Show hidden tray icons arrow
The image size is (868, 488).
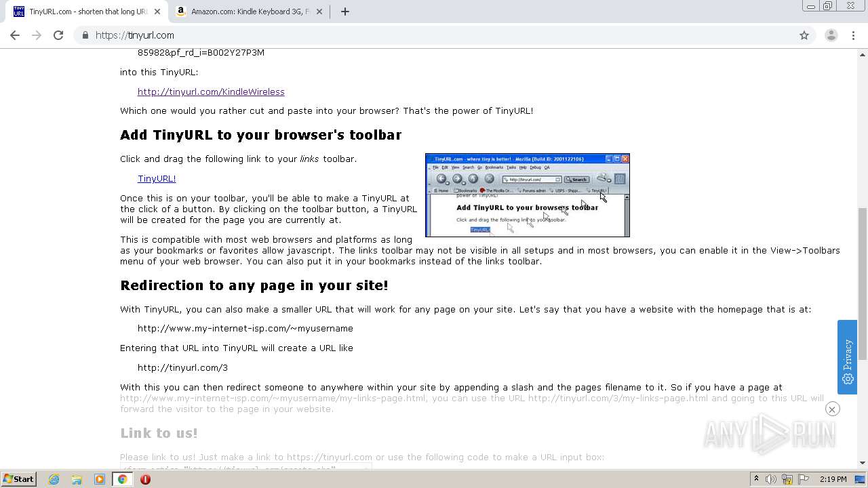tap(756, 479)
